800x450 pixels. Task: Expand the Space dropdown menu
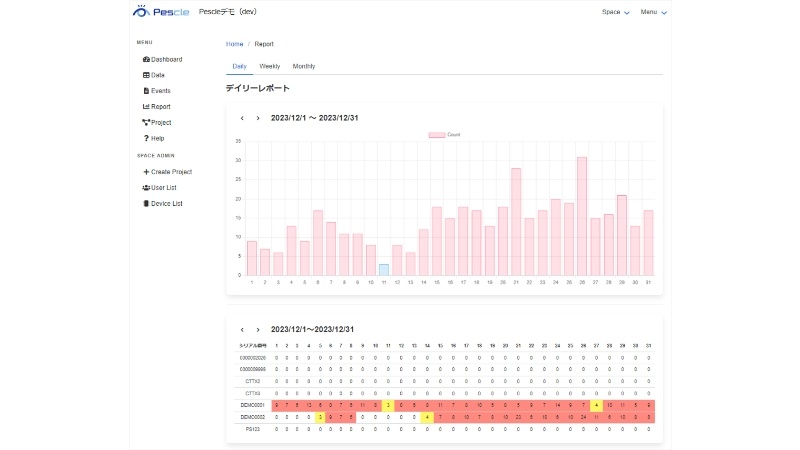click(615, 12)
